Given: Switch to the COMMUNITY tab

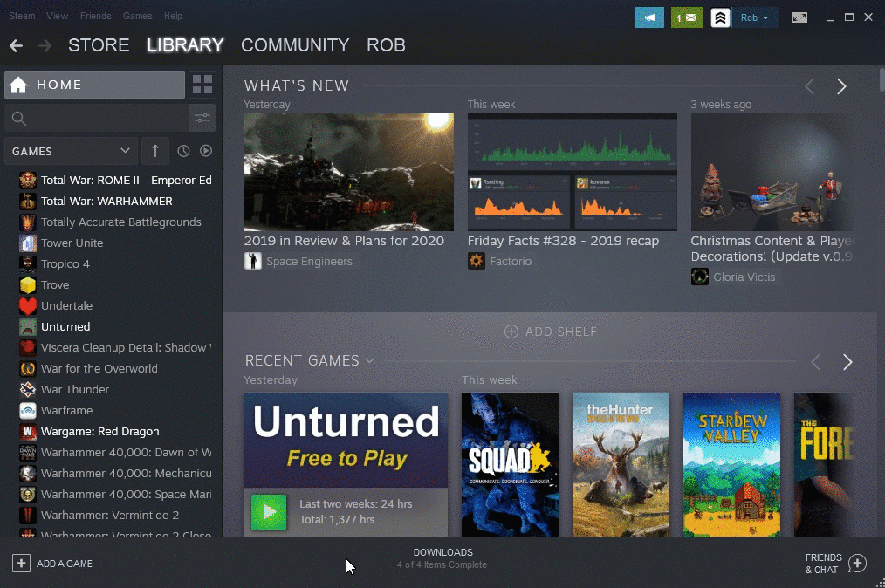Looking at the screenshot, I should [295, 45].
